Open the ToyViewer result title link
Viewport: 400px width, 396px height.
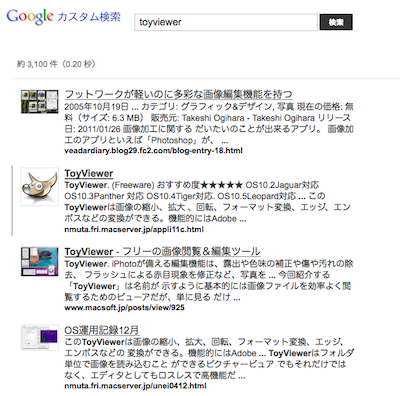click(x=89, y=173)
